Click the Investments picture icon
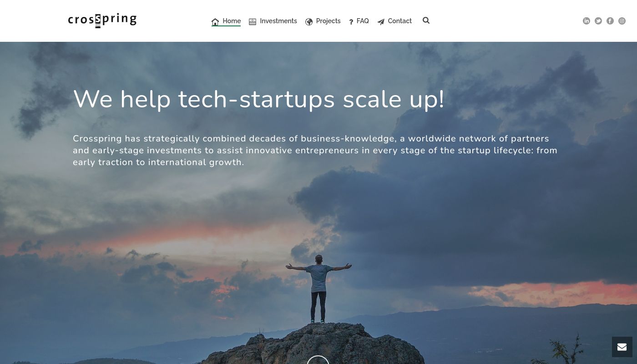This screenshot has width=637, height=364. [253, 21]
